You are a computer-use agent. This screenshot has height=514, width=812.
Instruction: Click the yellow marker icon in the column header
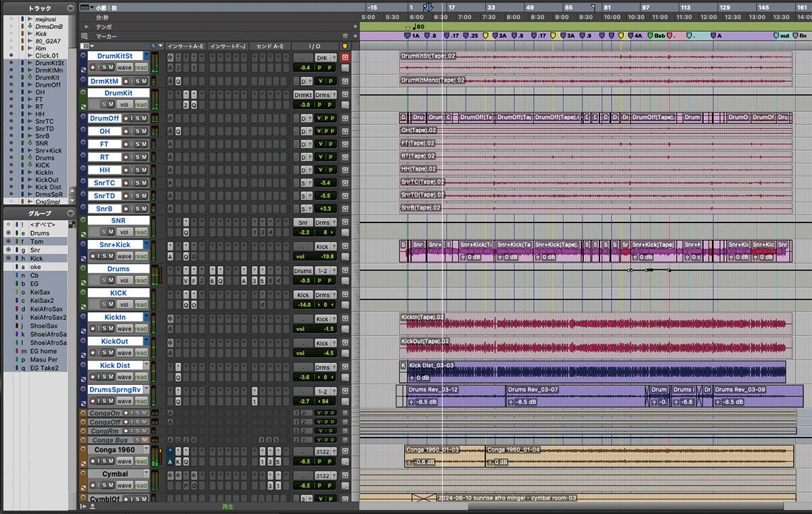[x=345, y=46]
